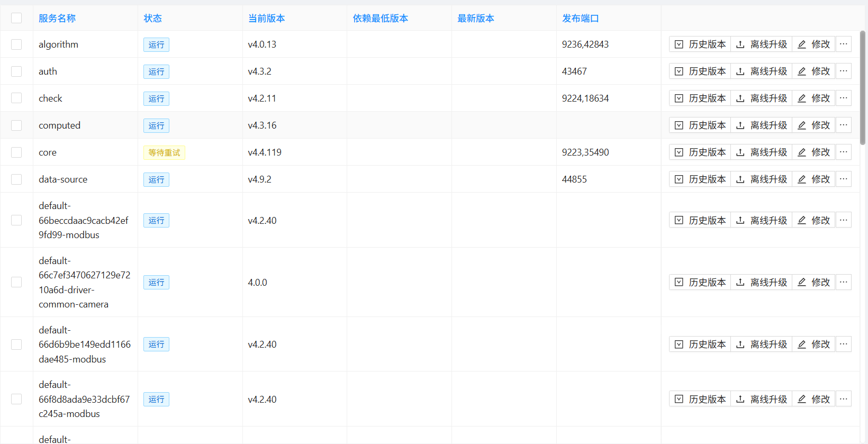Viewport: 868px width, 444px height.
Task: Click the 服务名称 column header
Action: click(x=57, y=19)
